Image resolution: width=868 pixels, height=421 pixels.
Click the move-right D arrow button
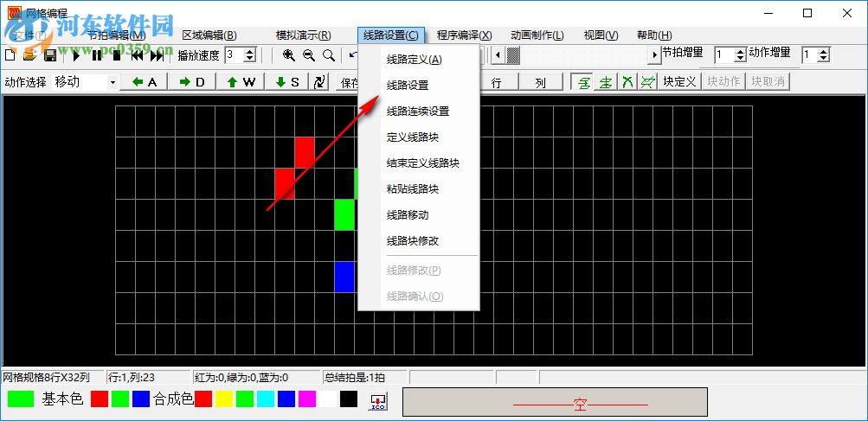pos(193,82)
